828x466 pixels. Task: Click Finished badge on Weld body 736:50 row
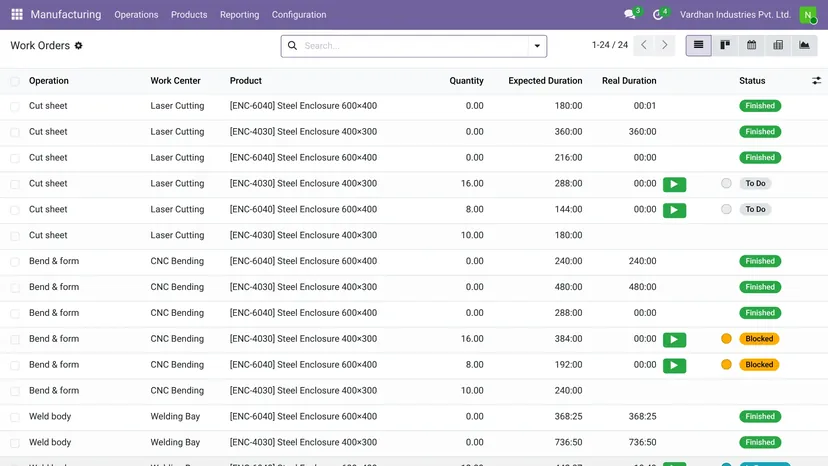tap(760, 442)
